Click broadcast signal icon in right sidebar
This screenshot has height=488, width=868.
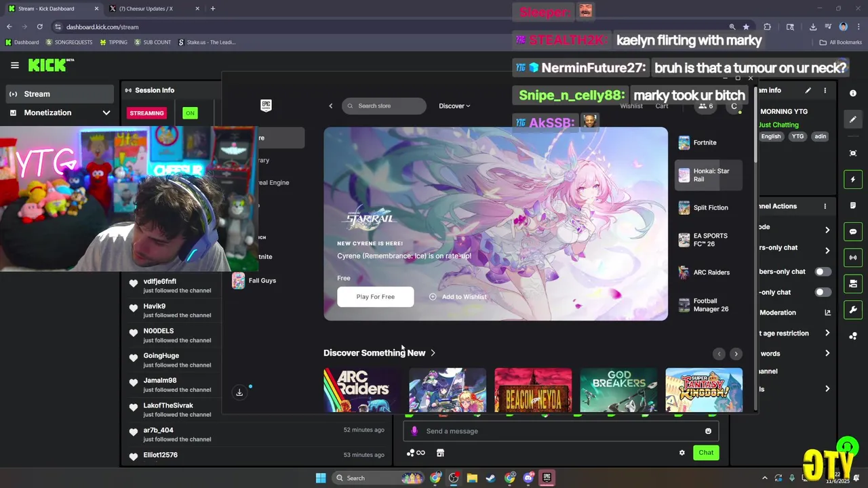(853, 258)
